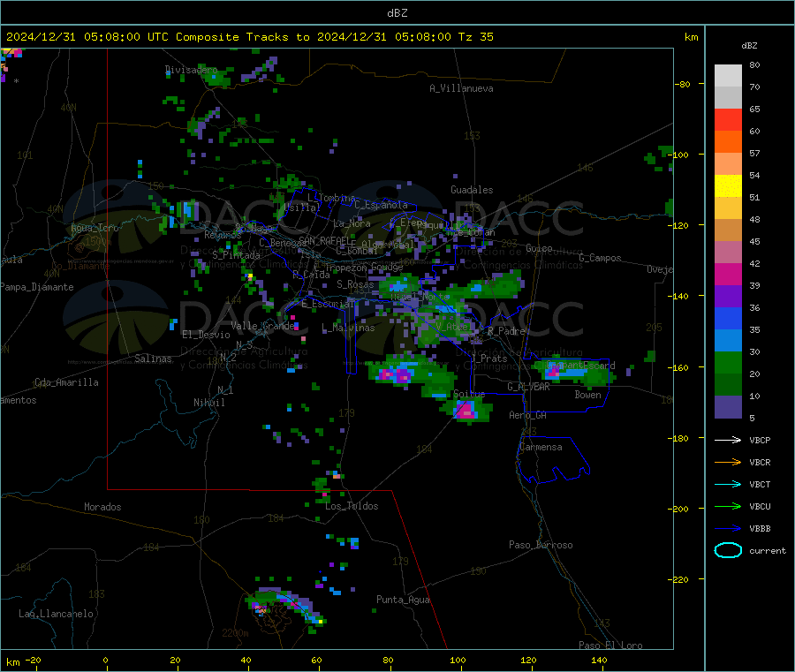
Task: Click the VBCT legend label
Action: pos(760,485)
